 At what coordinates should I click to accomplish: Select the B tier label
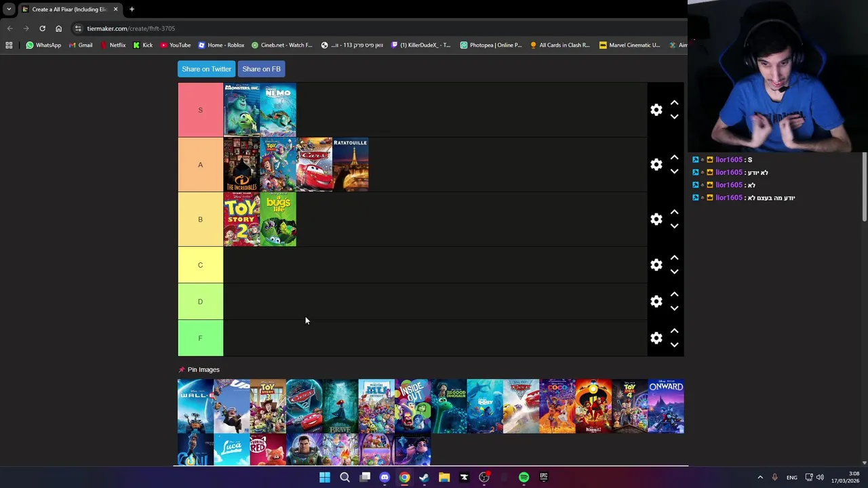200,220
